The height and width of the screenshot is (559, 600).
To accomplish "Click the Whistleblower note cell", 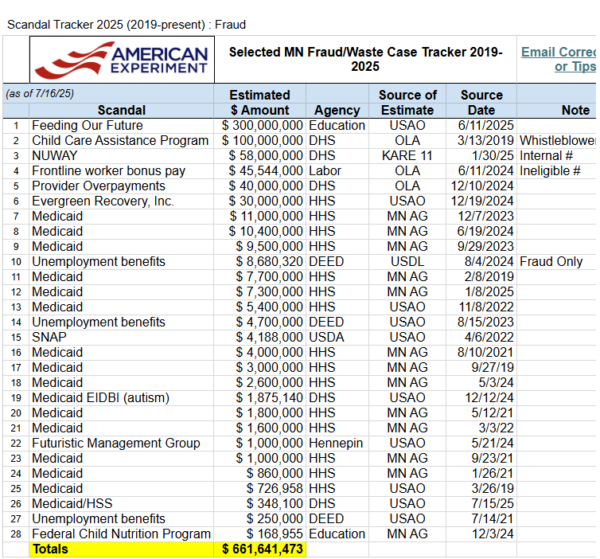I will 556,140.
